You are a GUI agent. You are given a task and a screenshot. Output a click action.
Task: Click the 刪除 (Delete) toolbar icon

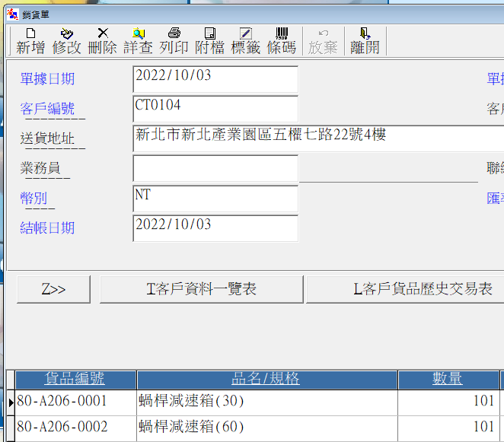pos(103,40)
